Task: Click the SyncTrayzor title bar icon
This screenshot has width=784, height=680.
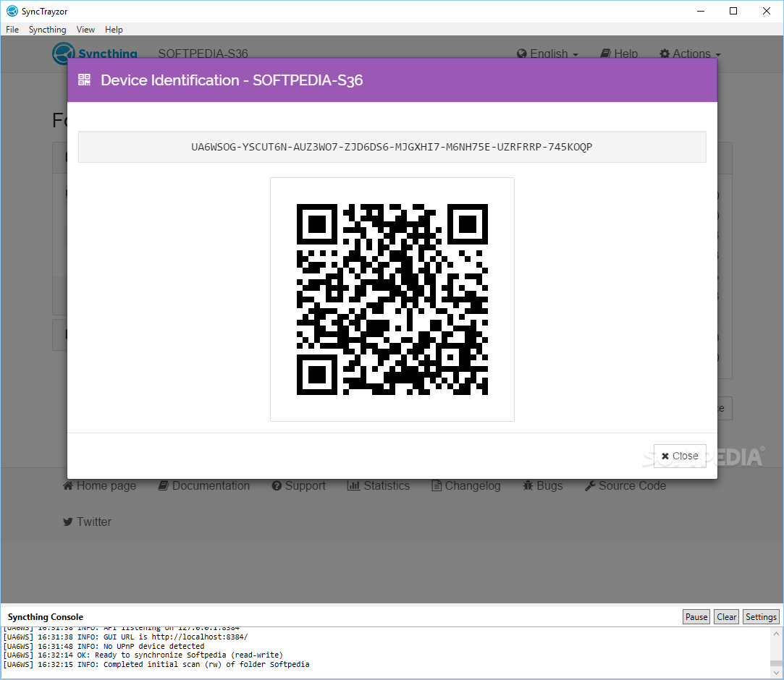Action: coord(12,11)
